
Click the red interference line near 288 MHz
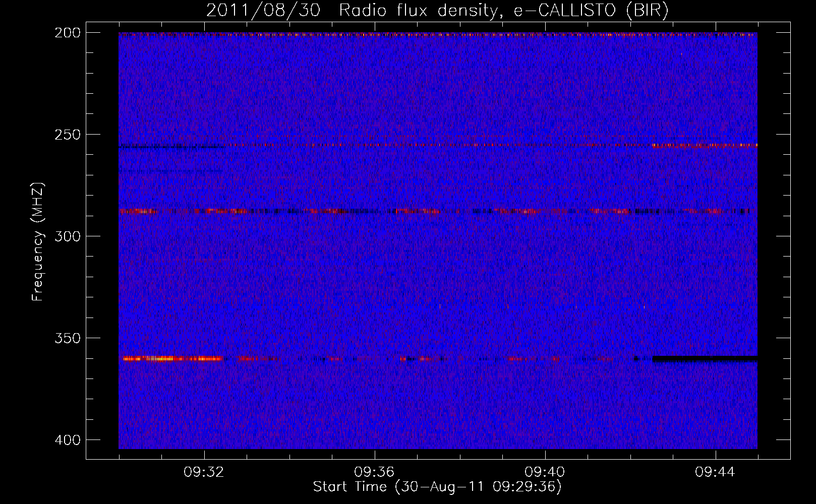438,211
